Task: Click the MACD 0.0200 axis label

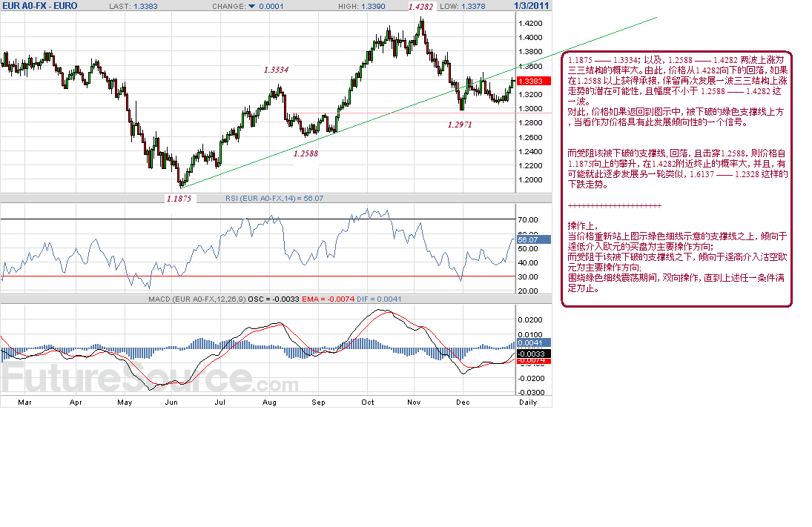Action: click(530, 320)
